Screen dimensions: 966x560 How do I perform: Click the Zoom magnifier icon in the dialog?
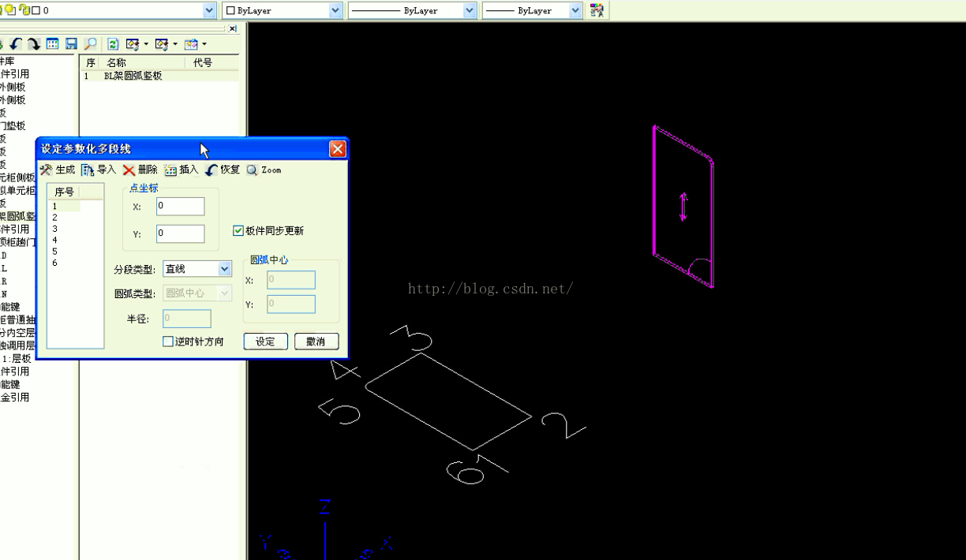coord(253,170)
